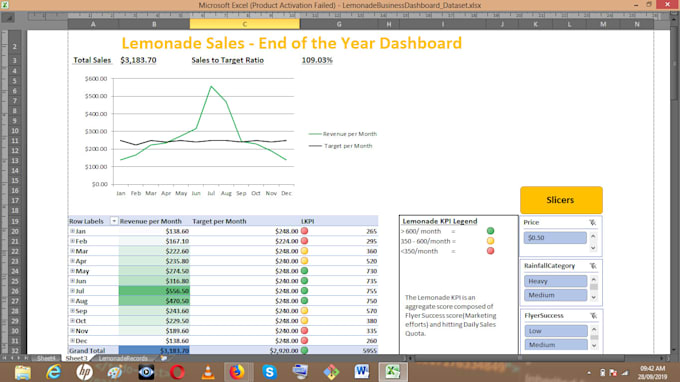Click the yellow Slicers heading box
The width and height of the screenshot is (680, 382).
tap(561, 200)
